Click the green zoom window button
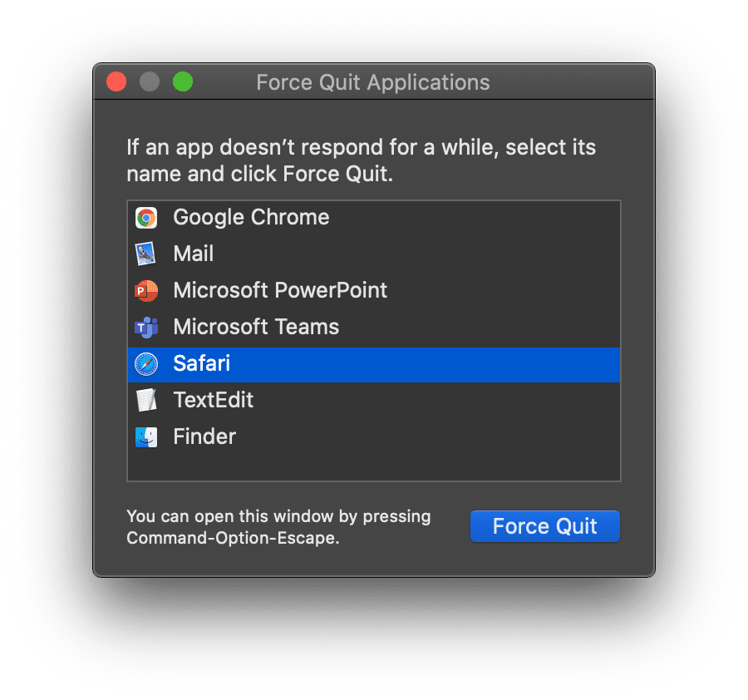This screenshot has height=700, width=748. [x=182, y=81]
